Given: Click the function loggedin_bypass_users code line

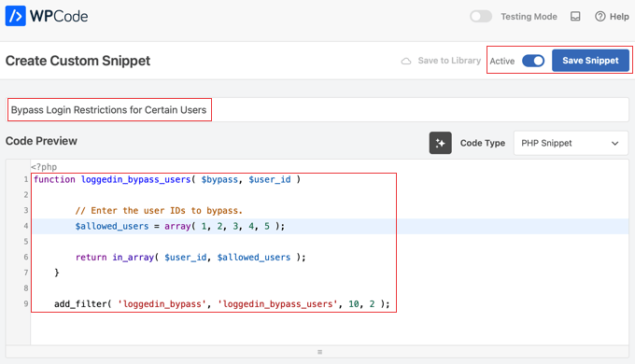Looking at the screenshot, I should pos(167,179).
